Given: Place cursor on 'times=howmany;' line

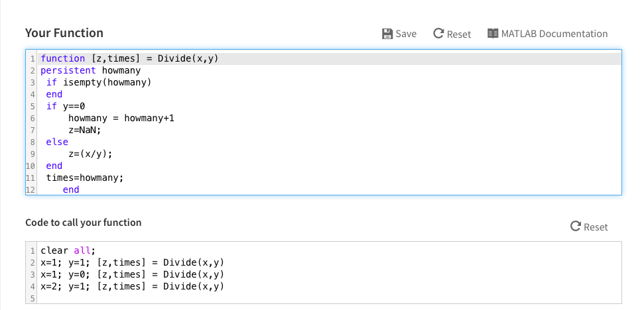Looking at the screenshot, I should point(329,178).
